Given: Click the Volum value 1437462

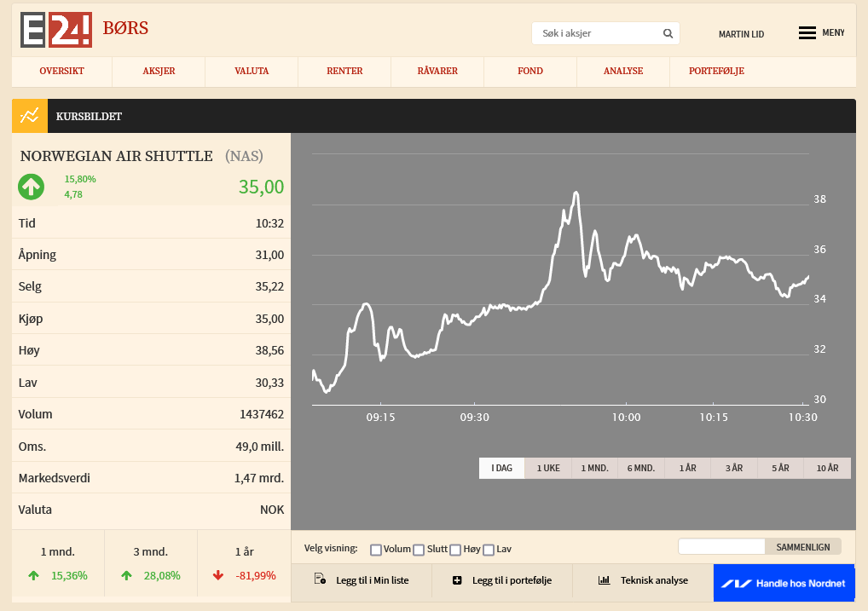Looking at the screenshot, I should (x=262, y=414).
